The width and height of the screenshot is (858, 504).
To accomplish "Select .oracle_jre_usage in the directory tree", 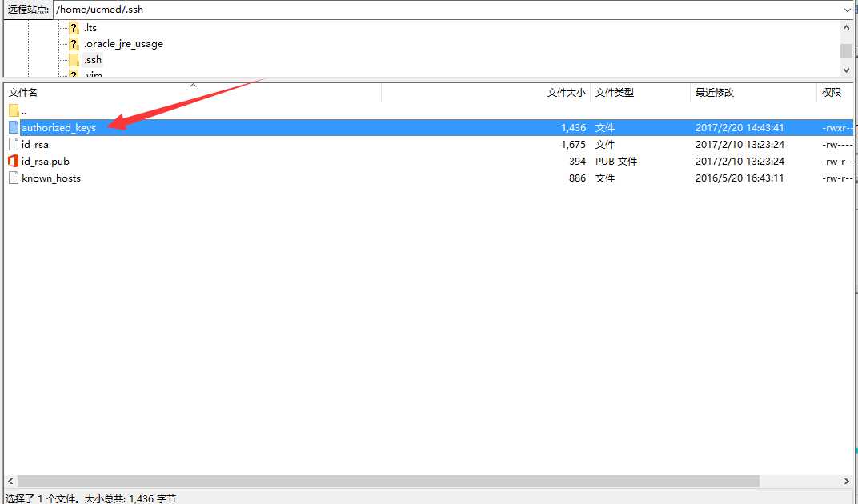I will (x=123, y=44).
